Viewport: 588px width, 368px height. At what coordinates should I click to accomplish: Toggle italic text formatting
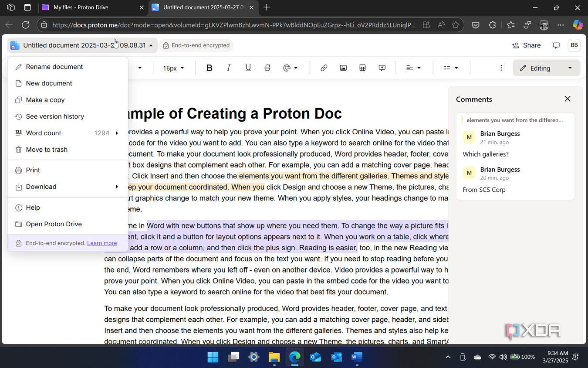[229, 68]
